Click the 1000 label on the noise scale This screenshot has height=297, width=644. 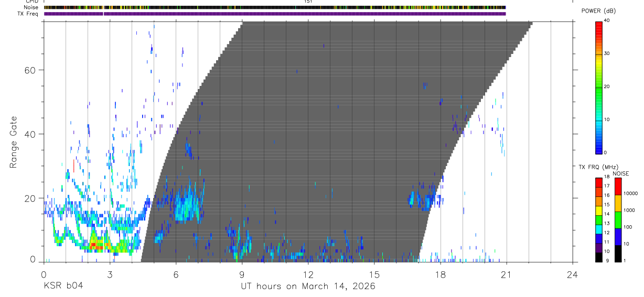pyautogui.click(x=630, y=210)
